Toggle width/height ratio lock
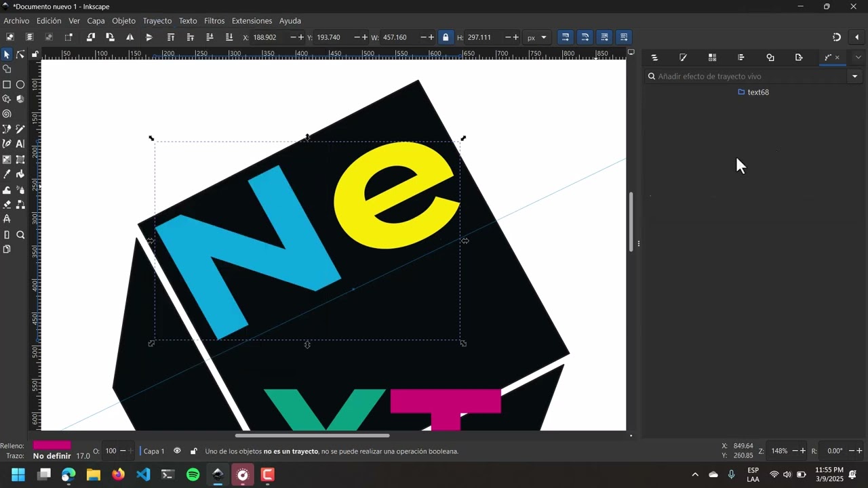The height and width of the screenshot is (488, 868). click(x=446, y=37)
